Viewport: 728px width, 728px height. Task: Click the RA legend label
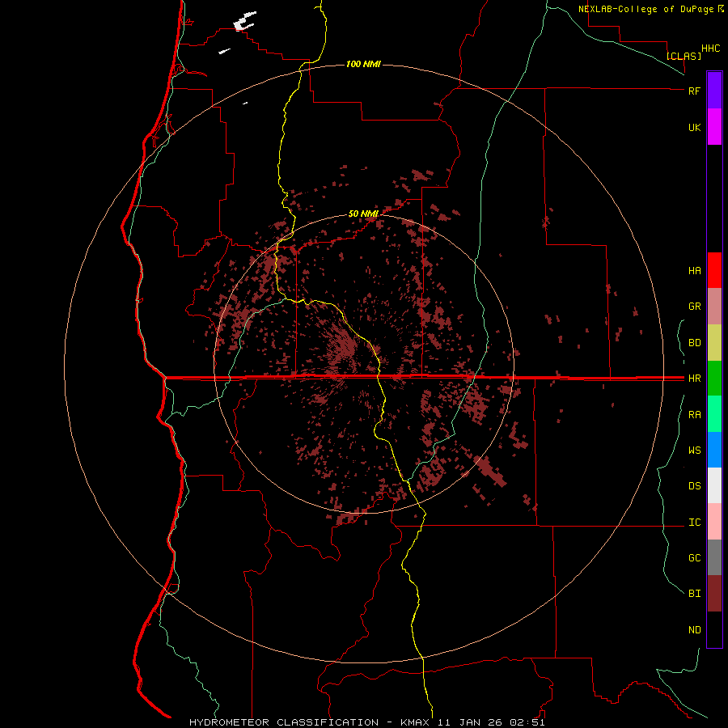(694, 415)
